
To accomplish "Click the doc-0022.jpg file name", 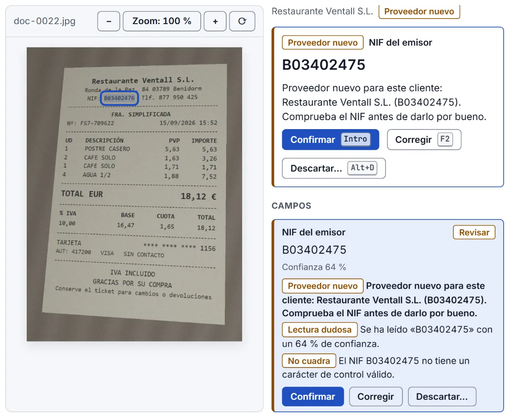I will coord(45,21).
